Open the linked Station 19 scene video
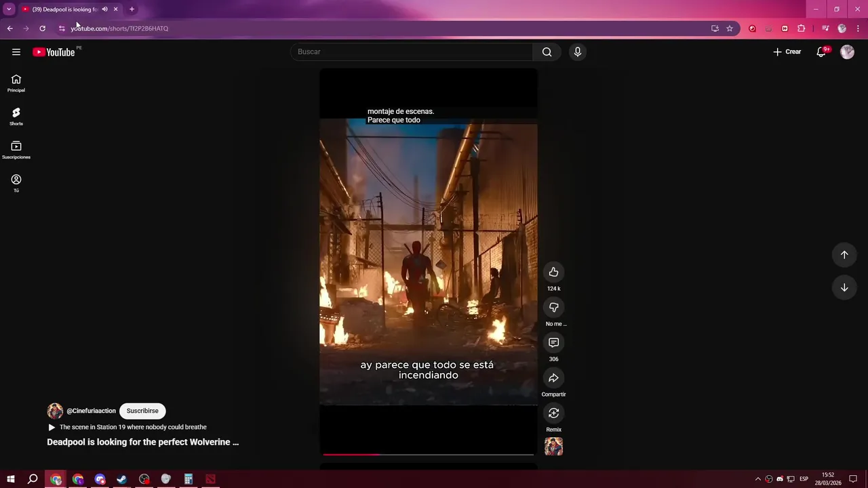The image size is (868, 488). 133,427
